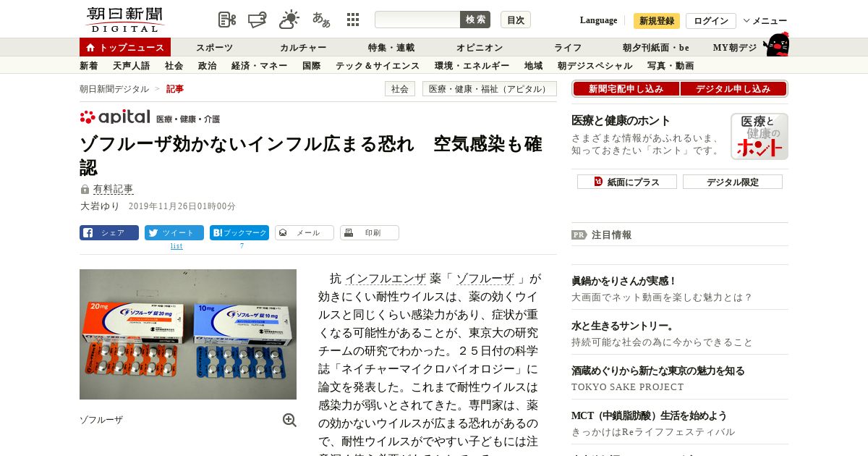Select 天声人語 in sub navigation
This screenshot has width=868, height=456.
click(x=132, y=66)
